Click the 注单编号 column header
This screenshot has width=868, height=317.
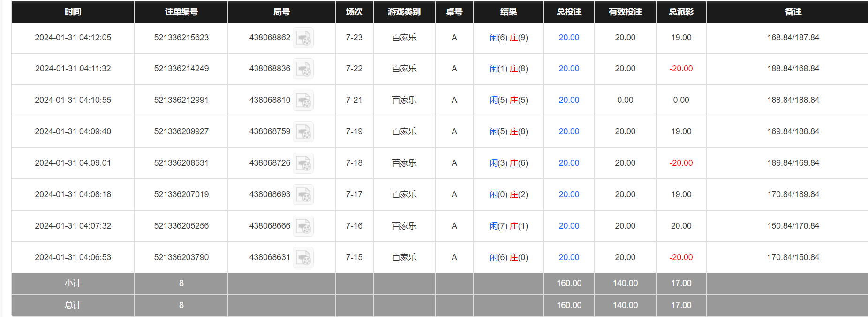(x=181, y=12)
